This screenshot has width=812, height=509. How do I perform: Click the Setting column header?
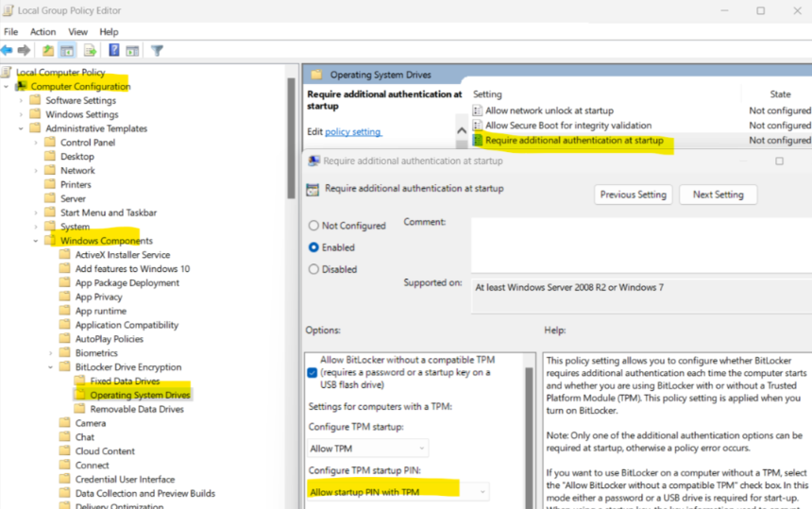(487, 94)
